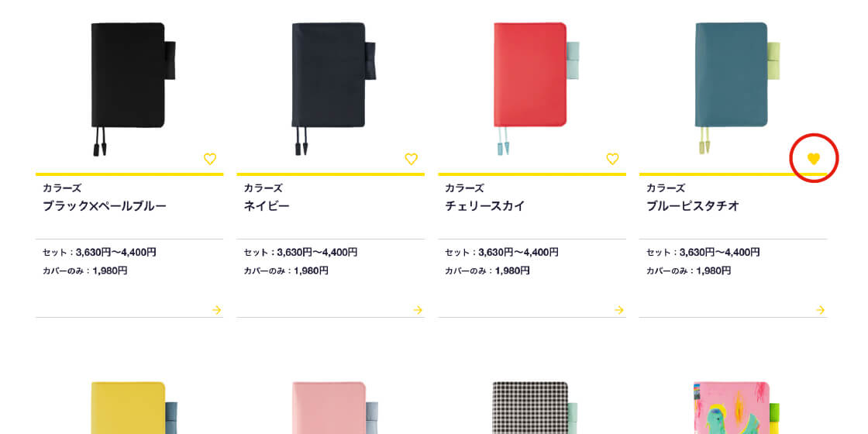Open the black notebook cover image
Screen dimensions: 868x434
[133, 88]
